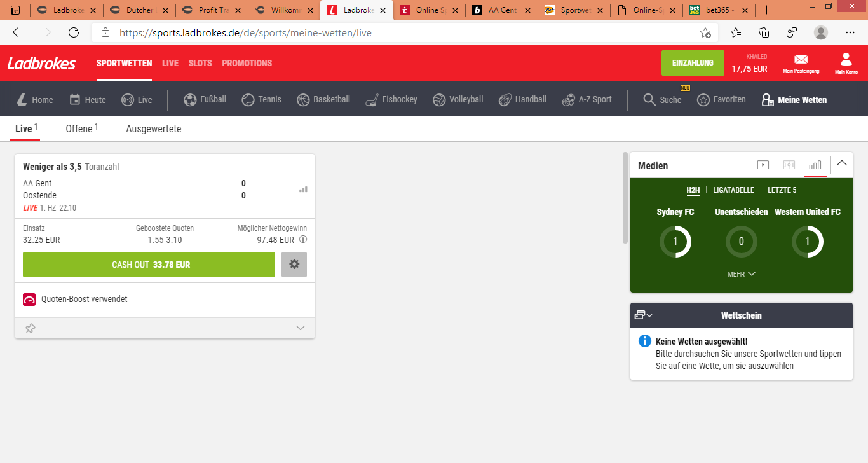Select the H2H tab in Medien
The width and height of the screenshot is (868, 463).
693,190
